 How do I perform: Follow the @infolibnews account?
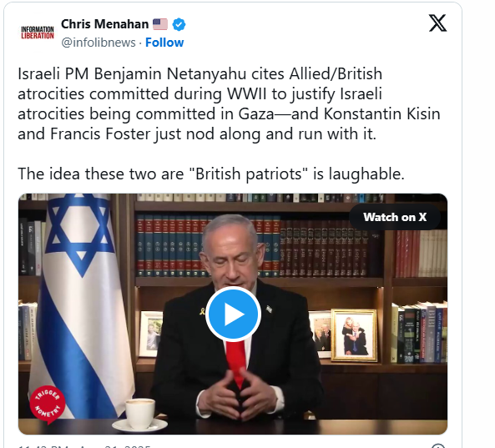click(x=164, y=43)
